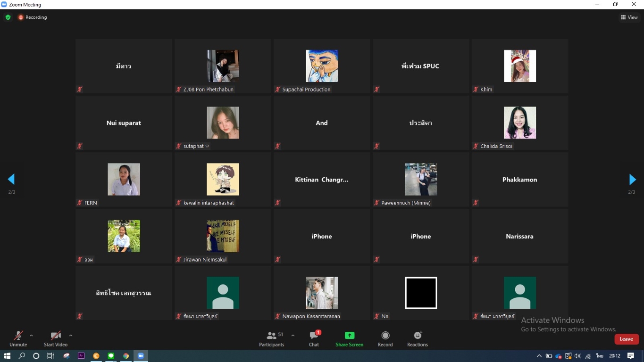The image size is (644, 362).
Task: Select the Phakkamon tile
Action: (x=520, y=180)
